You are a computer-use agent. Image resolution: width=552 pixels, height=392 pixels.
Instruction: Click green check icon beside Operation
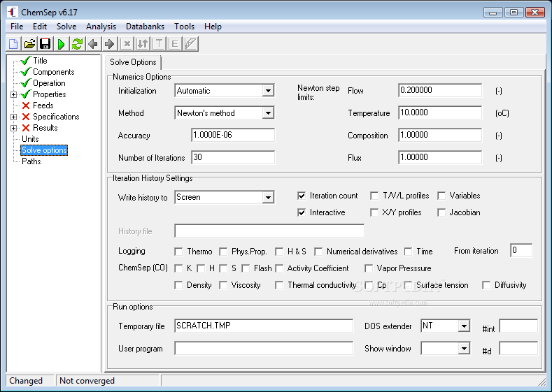26,83
